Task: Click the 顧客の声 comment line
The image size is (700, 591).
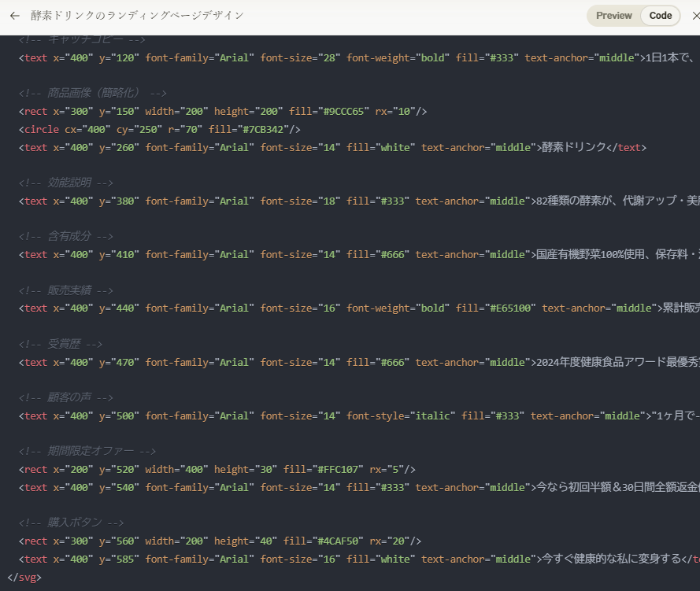Action: (66, 398)
